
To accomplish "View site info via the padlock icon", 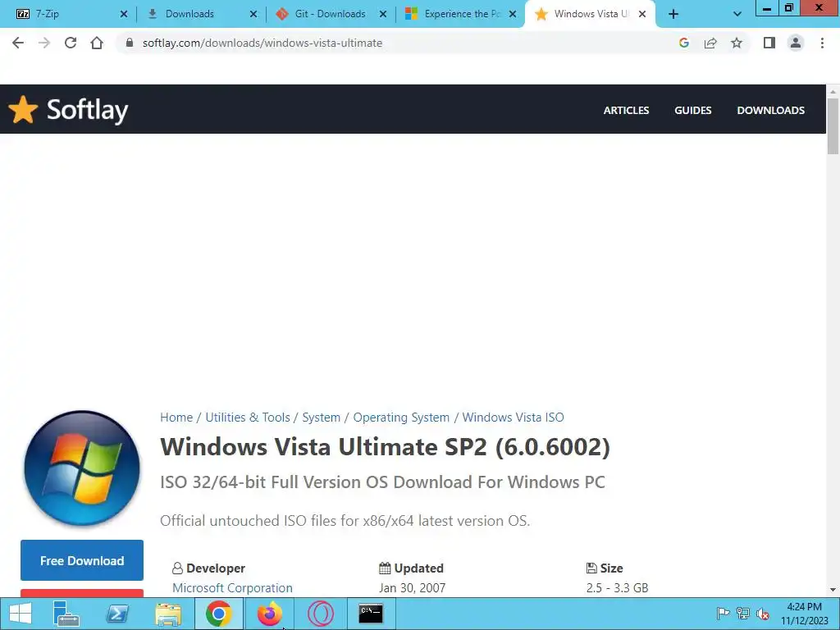I will tap(129, 43).
